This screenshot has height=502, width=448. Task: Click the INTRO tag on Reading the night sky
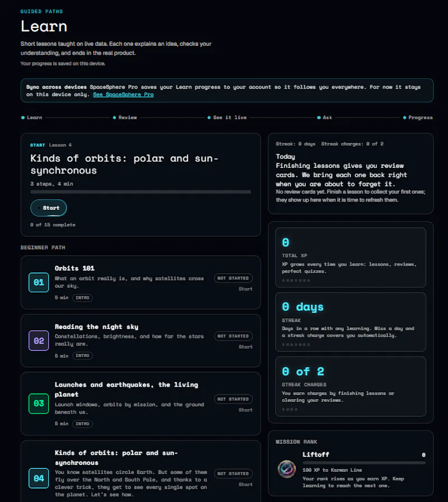[x=82, y=356]
